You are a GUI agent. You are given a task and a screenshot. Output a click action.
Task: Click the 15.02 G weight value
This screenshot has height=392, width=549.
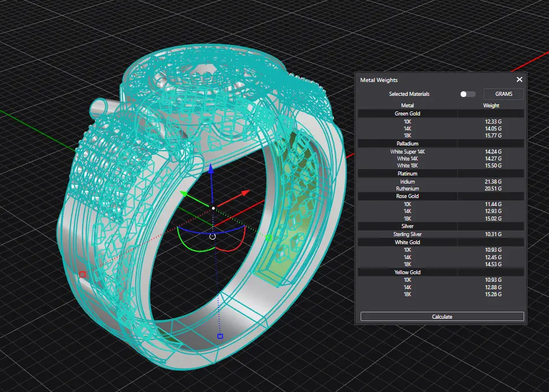(x=493, y=218)
